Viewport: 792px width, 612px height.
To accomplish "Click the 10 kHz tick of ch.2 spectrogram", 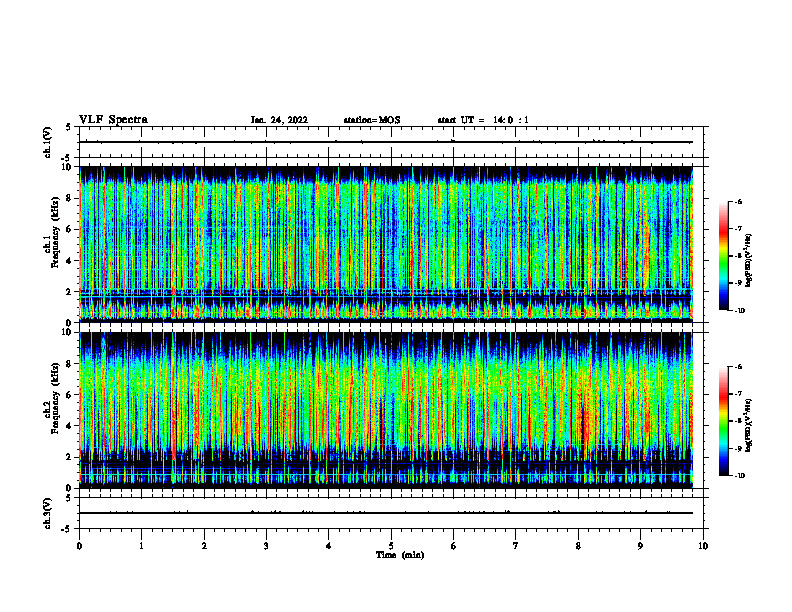I will tap(68, 332).
